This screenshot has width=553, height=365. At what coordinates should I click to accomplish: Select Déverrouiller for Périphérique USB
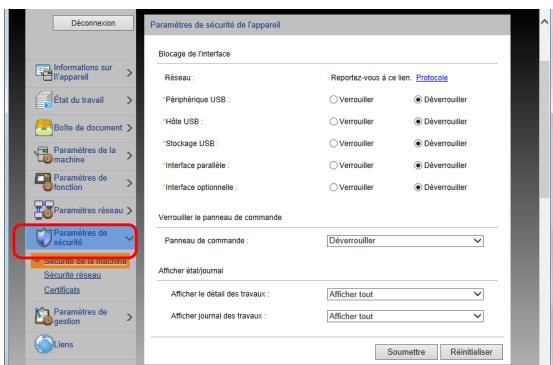pyautogui.click(x=418, y=100)
